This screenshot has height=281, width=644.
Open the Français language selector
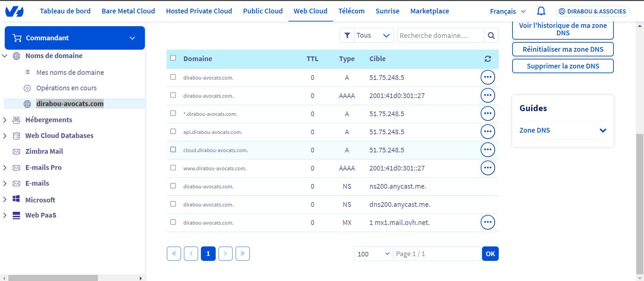[x=507, y=11]
